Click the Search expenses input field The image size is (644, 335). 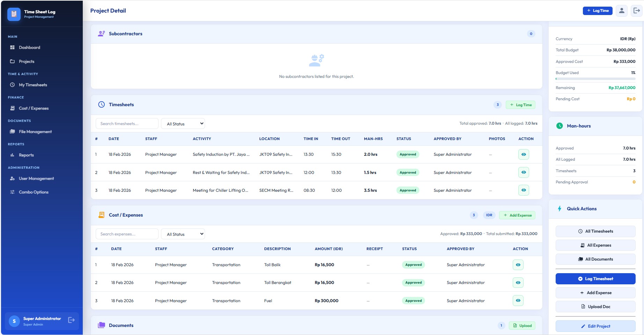click(127, 234)
